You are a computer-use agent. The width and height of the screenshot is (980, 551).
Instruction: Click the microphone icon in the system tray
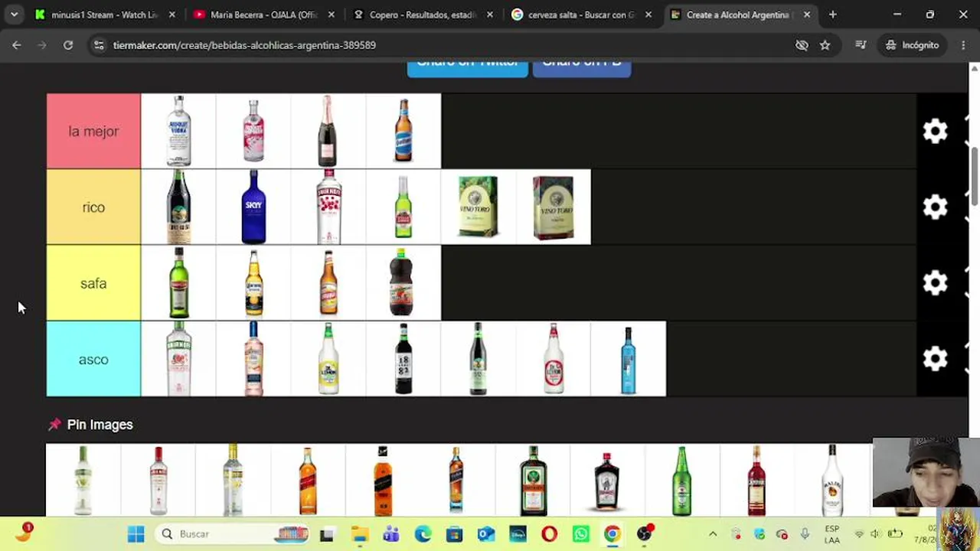click(805, 534)
